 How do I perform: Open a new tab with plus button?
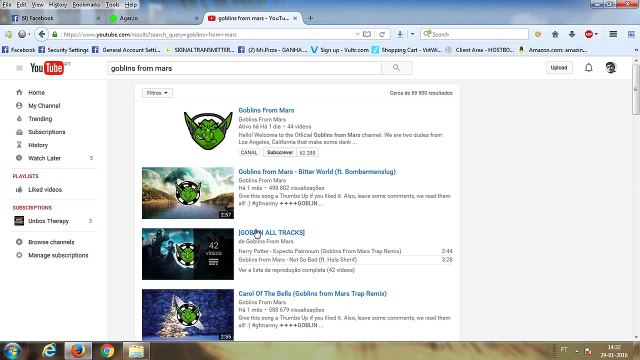pos(310,18)
